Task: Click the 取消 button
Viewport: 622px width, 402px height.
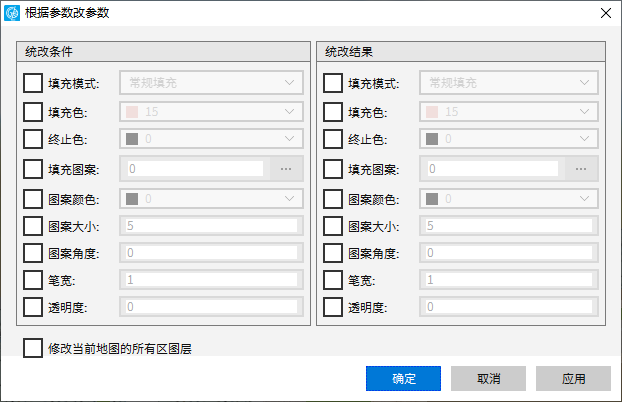Action: 488,379
